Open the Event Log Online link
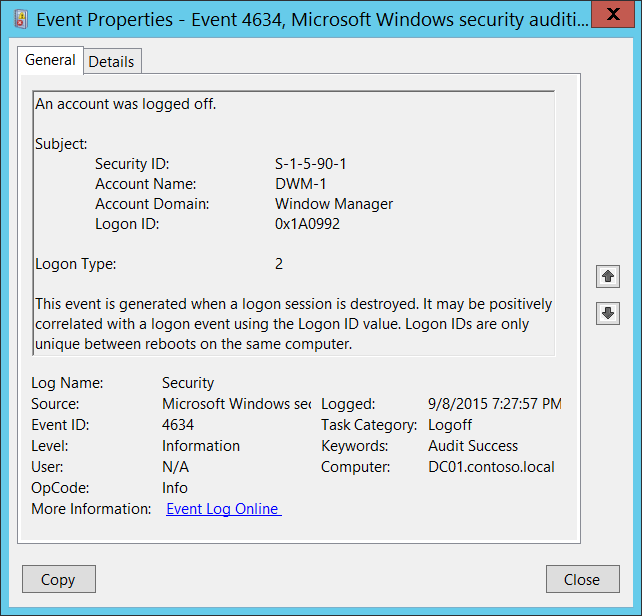This screenshot has width=642, height=616. click(223, 509)
